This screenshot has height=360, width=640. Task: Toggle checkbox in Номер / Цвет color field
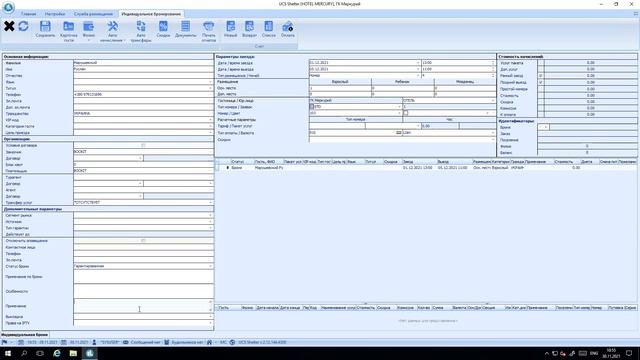406,113
